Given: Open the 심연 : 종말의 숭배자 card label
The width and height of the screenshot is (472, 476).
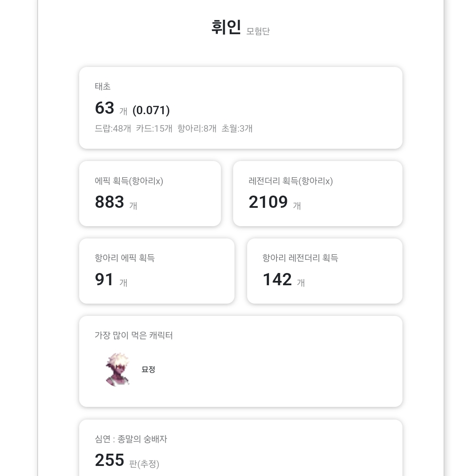Looking at the screenshot, I should [x=131, y=439].
